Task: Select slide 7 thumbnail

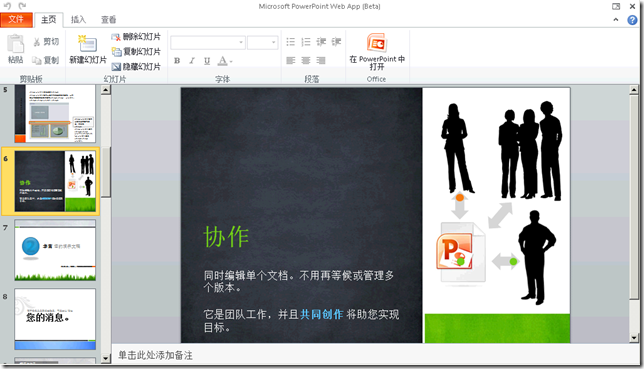Action: [x=55, y=250]
